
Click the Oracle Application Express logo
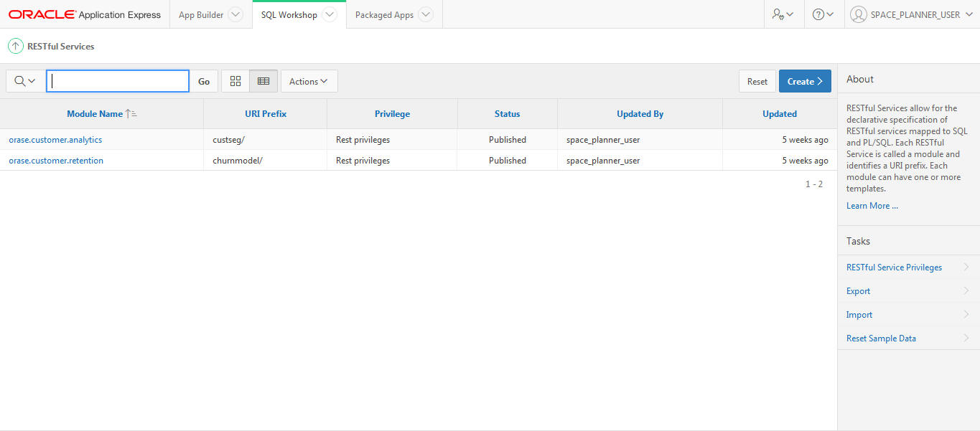click(85, 14)
